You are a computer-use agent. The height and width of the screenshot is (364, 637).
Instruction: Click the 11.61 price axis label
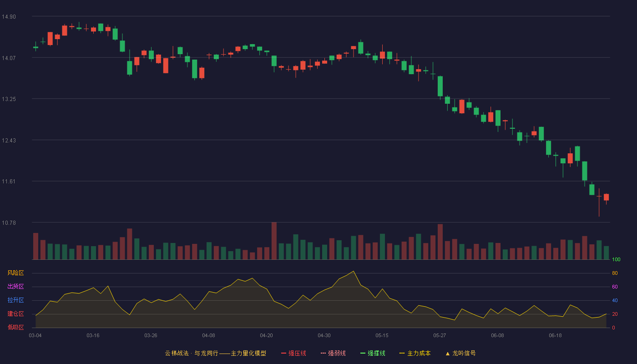coord(8,181)
